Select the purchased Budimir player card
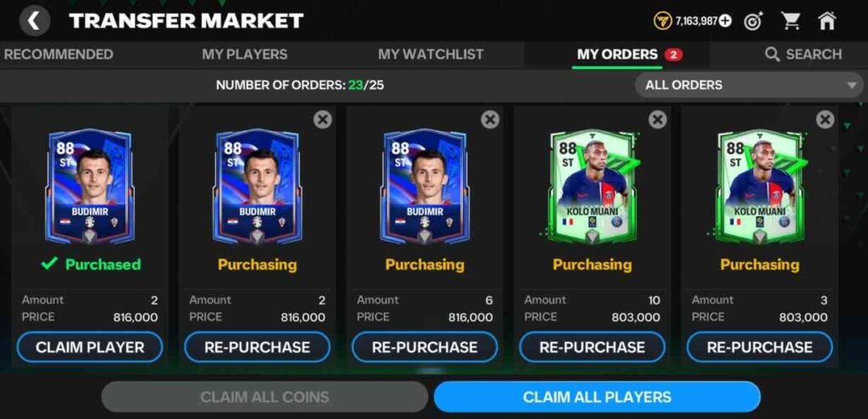The image size is (868, 419). click(90, 187)
